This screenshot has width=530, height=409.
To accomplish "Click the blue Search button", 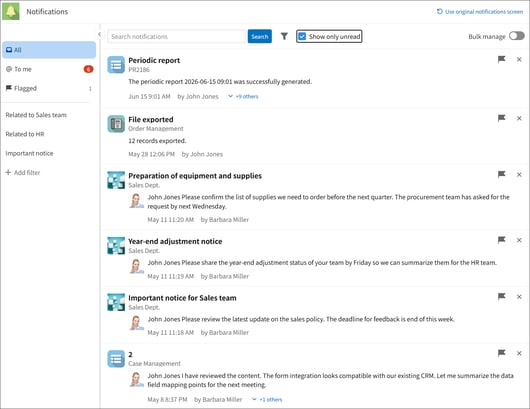I will click(x=260, y=36).
